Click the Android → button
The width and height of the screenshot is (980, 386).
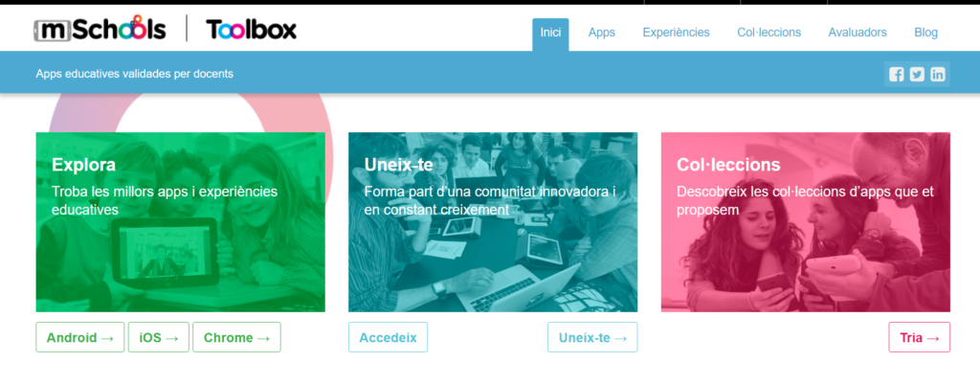[x=80, y=337]
